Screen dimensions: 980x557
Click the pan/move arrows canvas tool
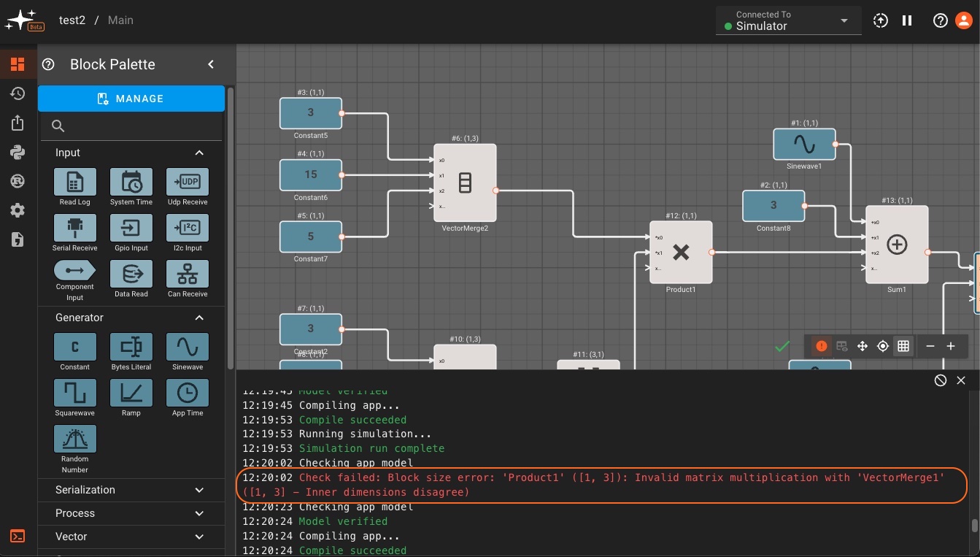tap(863, 346)
